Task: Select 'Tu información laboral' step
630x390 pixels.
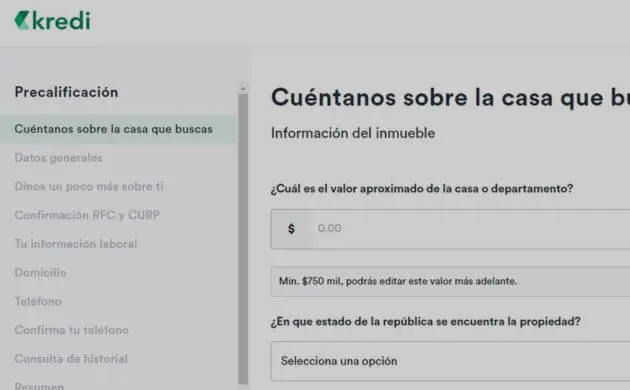Action: click(x=76, y=244)
